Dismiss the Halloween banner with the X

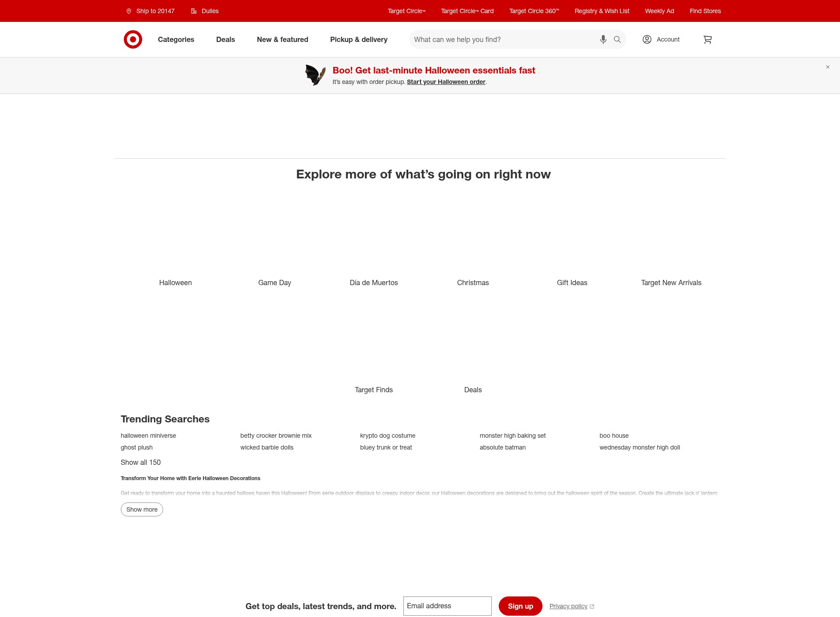828,67
